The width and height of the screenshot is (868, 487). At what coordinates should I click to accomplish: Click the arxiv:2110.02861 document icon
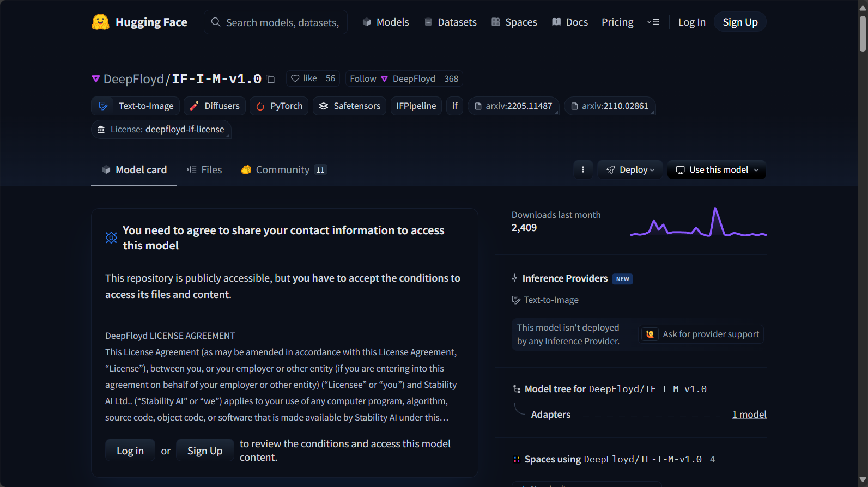(x=574, y=106)
